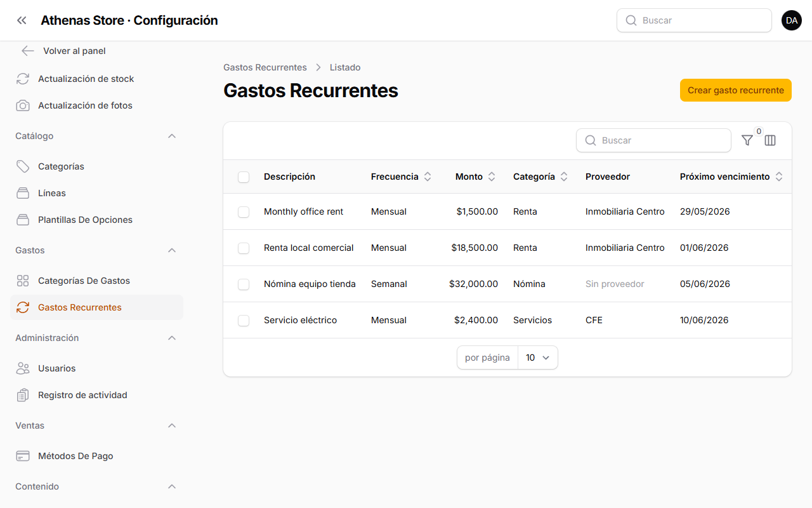Screen dimensions: 812x508
Task: Click the Semanal frequency cell
Action: pos(389,284)
